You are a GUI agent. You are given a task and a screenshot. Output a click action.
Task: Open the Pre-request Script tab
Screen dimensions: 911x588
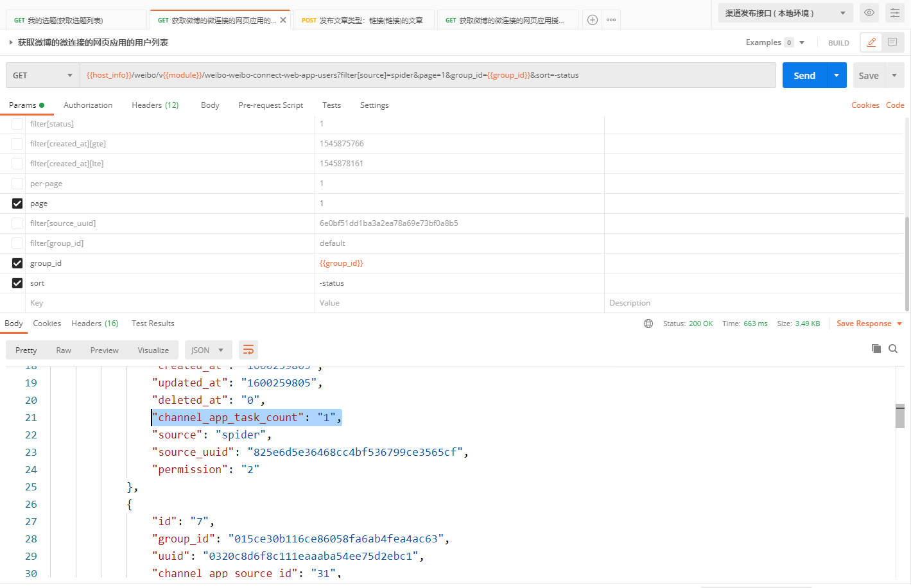pos(270,105)
